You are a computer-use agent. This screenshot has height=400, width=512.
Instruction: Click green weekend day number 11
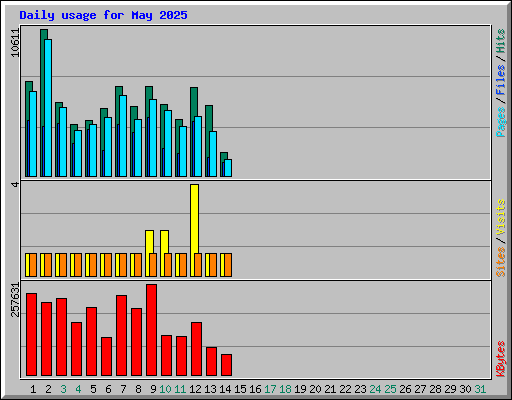pyautogui.click(x=180, y=389)
